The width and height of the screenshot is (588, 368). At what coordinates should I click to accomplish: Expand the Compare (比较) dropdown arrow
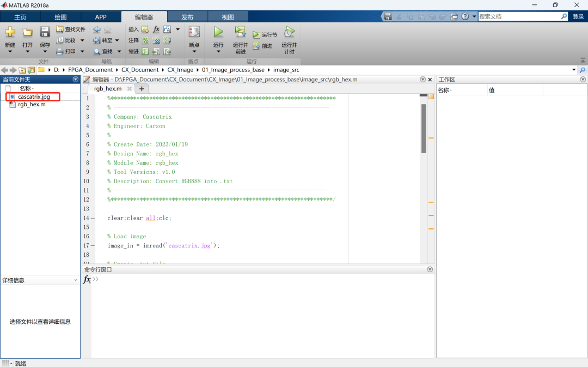coord(82,40)
